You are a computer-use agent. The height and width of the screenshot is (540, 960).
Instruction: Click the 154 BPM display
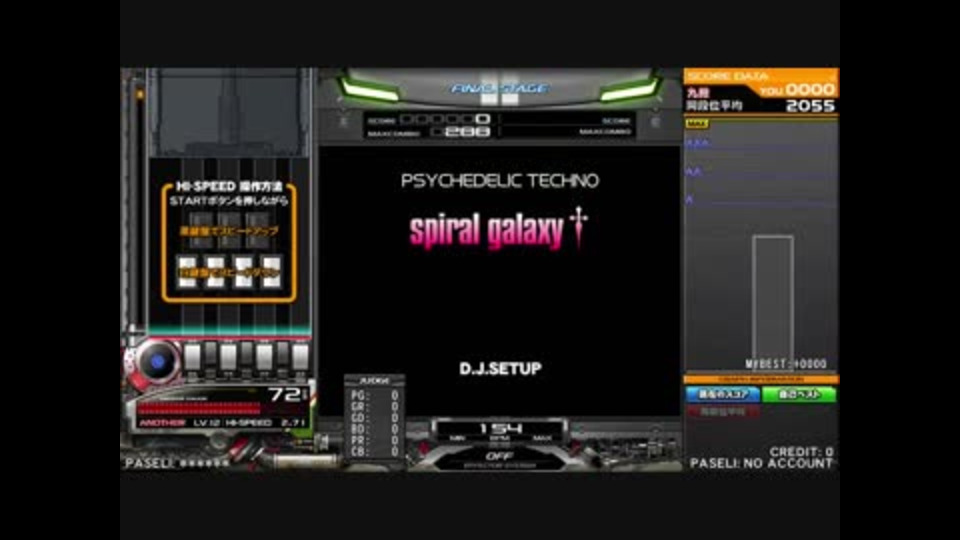(x=500, y=429)
